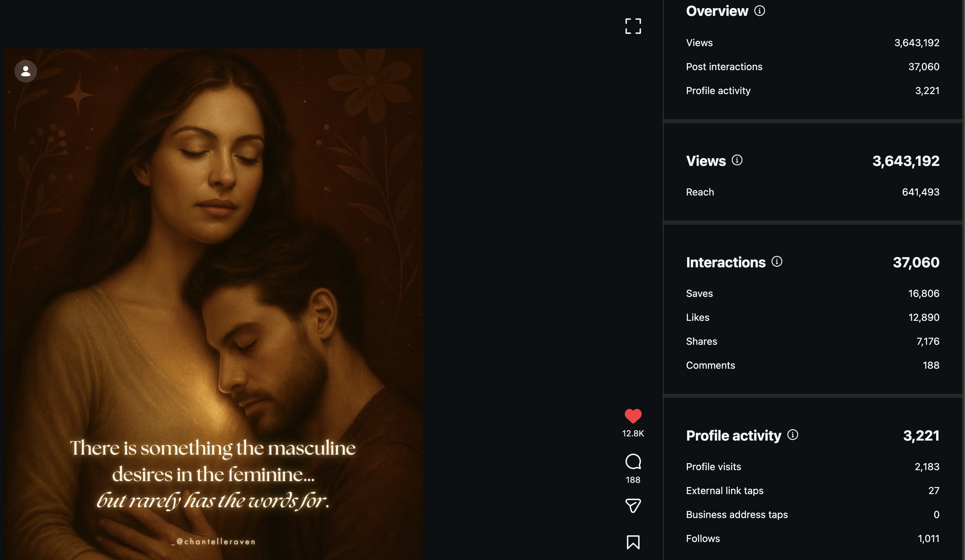Save the post with the bookmark icon
965x560 pixels.
tap(633, 542)
